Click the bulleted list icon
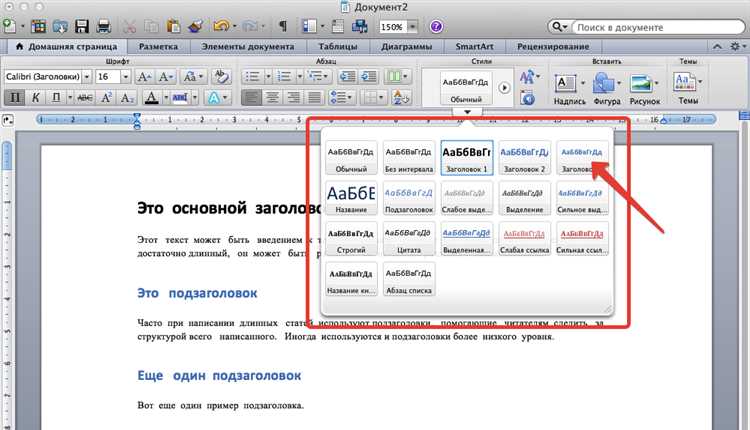This screenshot has height=430, width=750. [252, 77]
